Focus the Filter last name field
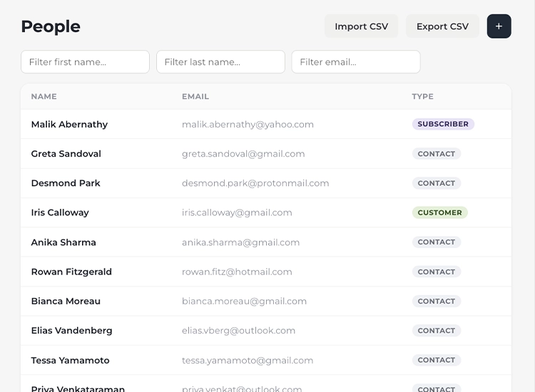535x392 pixels. pos(220,62)
